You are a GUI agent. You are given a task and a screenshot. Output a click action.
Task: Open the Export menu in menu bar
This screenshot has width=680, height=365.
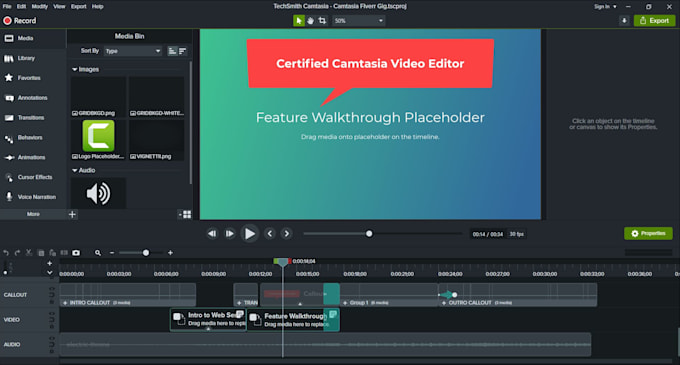[78, 7]
